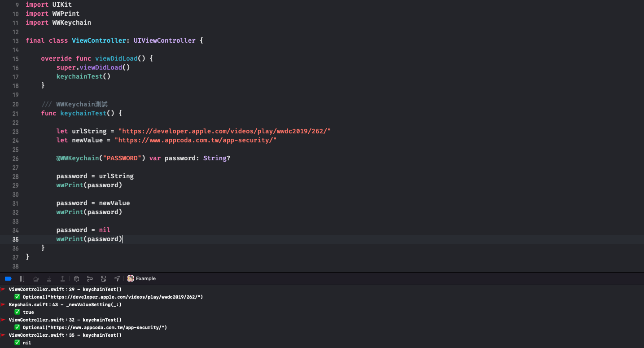Click the "ViewController.swift : 32 – keychainTest()" console line
Screen dimensions: 644x348
pos(65,320)
